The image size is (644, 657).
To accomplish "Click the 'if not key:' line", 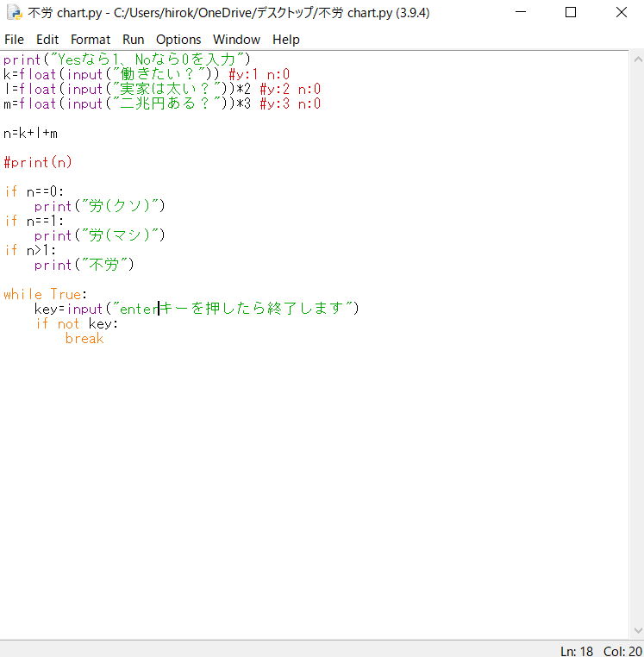I will [x=77, y=323].
